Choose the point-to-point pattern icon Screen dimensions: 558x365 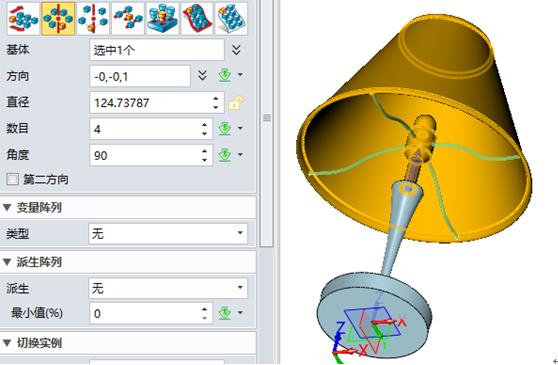click(128, 18)
